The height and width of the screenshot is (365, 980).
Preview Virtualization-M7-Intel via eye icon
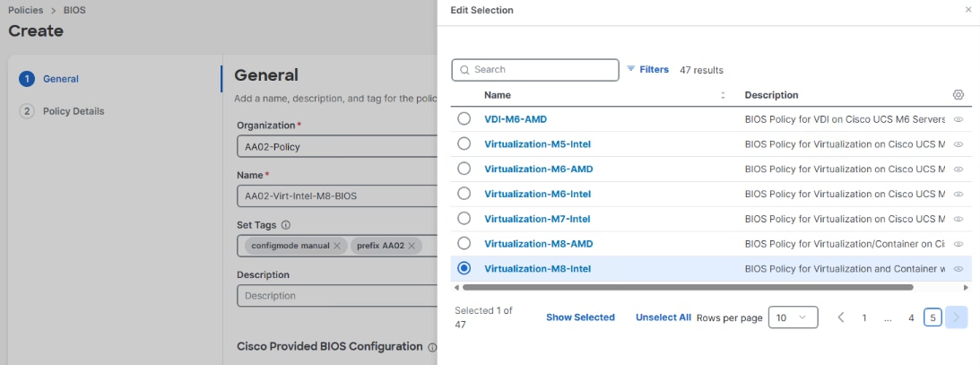958,219
